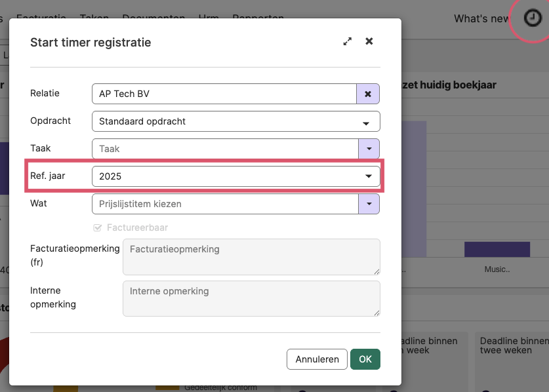Click the Music.. chart bar label
The height and width of the screenshot is (392, 549).
[497, 269]
